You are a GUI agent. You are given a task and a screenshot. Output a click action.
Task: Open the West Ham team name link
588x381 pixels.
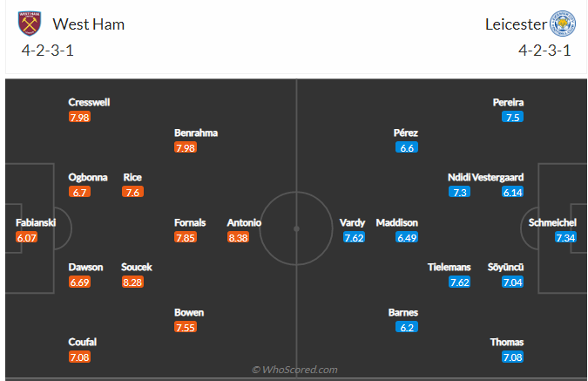tap(88, 24)
